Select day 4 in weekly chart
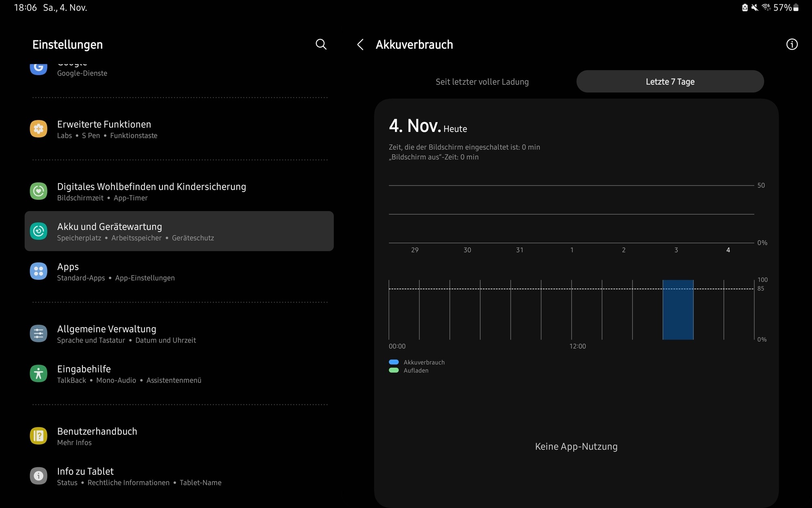 pos(728,250)
